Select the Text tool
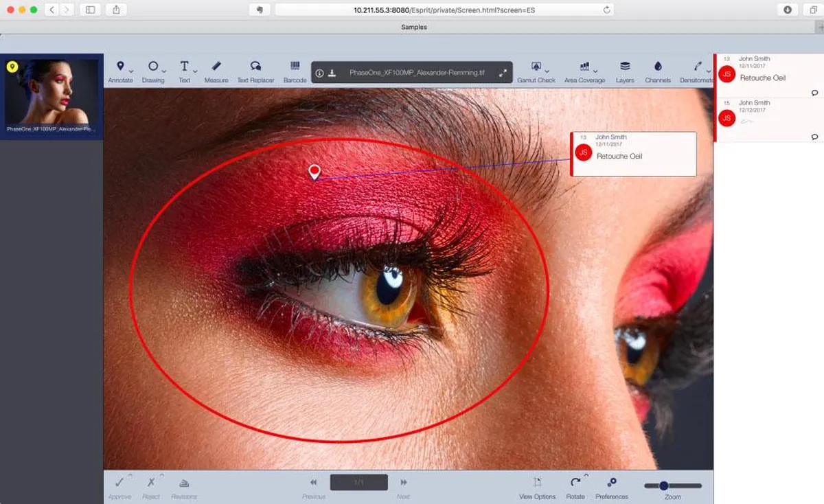Viewport: 824px width, 504px height. (184, 67)
